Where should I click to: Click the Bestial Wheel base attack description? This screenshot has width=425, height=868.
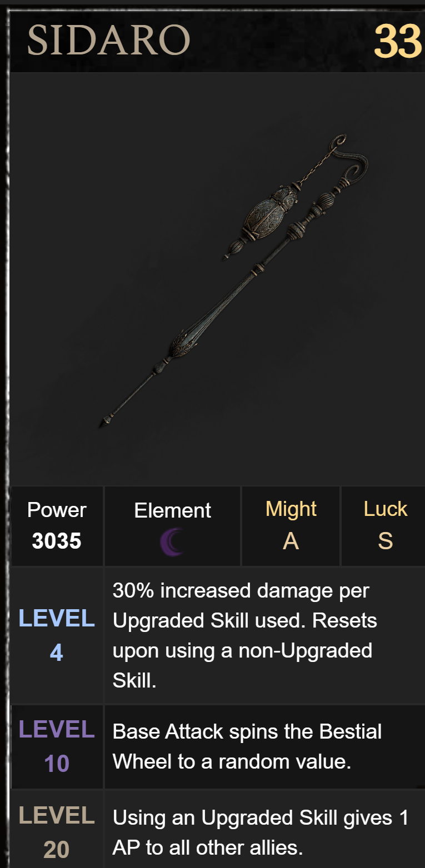coord(247,746)
